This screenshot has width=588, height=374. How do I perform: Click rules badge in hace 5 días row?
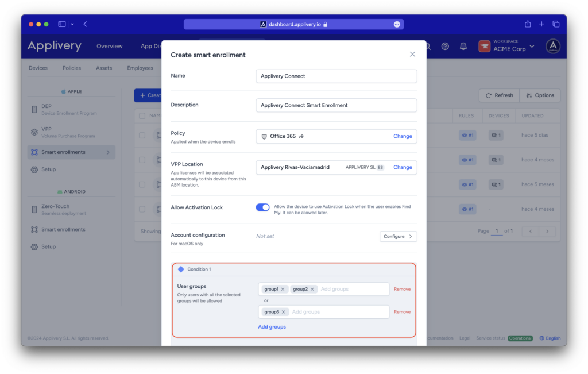tap(467, 136)
